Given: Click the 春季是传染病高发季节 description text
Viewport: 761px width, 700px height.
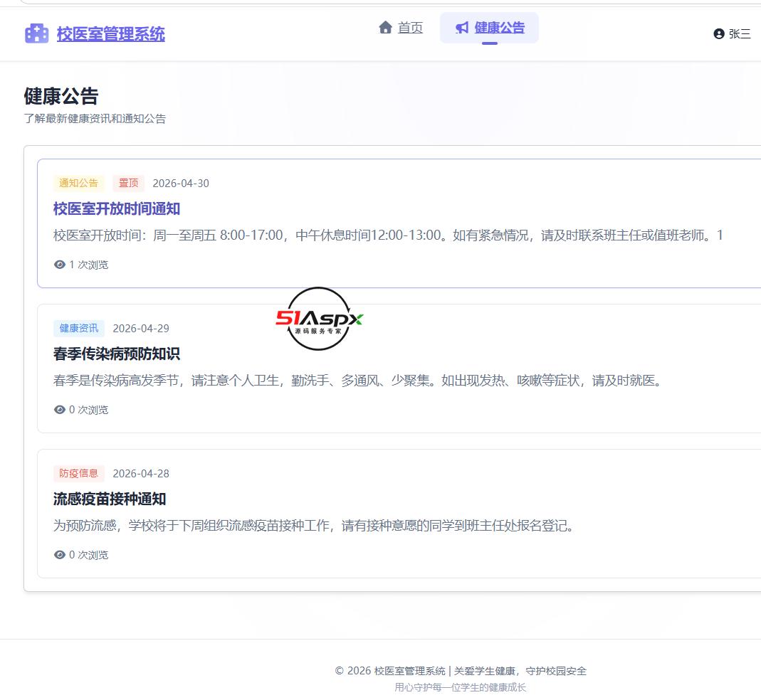Looking at the screenshot, I should pos(357,381).
